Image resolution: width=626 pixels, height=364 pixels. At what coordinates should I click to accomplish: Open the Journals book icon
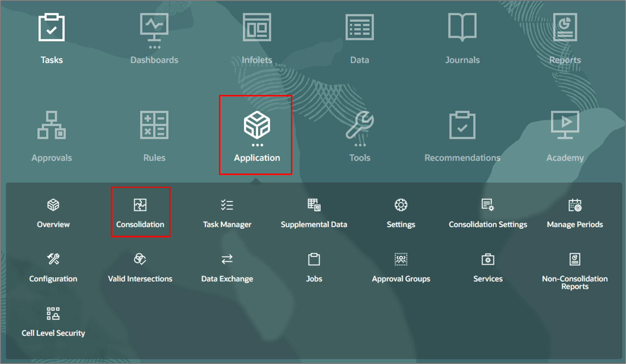click(x=462, y=28)
